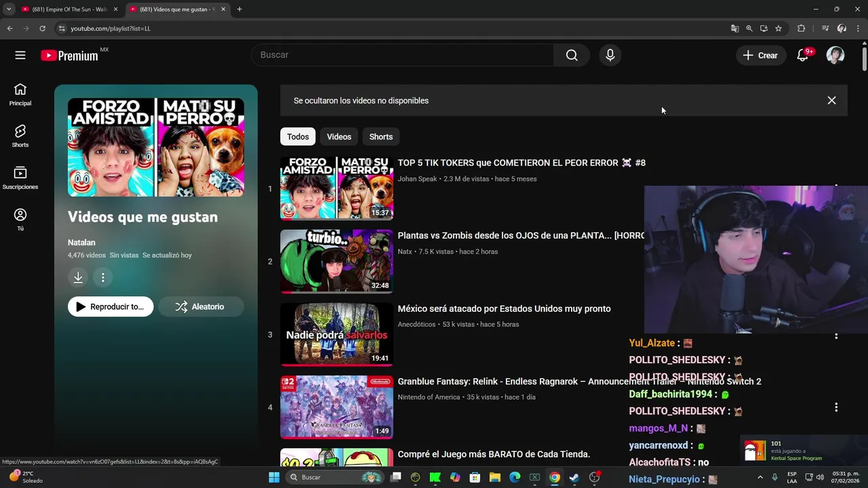Open Chrome extensions puzzle icon
Screen dimensions: 868x488
tap(801, 28)
